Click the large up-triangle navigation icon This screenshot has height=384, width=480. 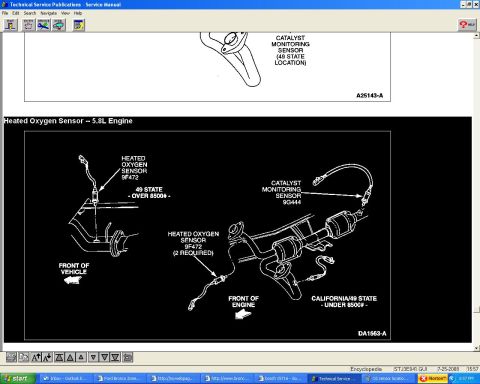[x=70, y=358]
